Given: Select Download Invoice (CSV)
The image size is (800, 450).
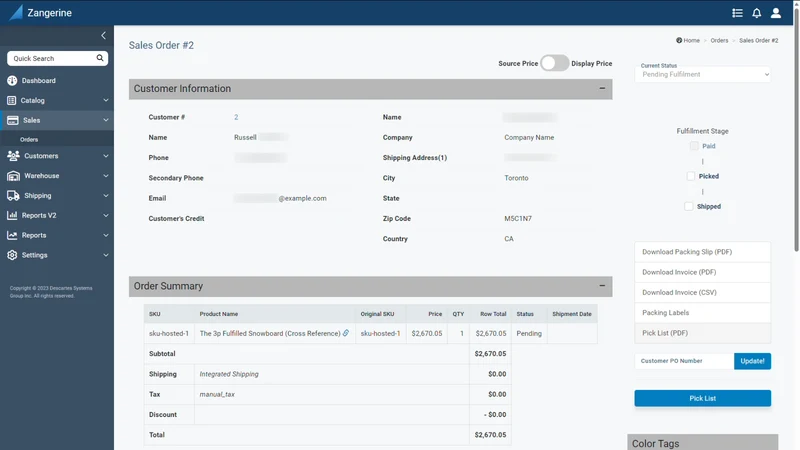Looking at the screenshot, I should point(703,292).
